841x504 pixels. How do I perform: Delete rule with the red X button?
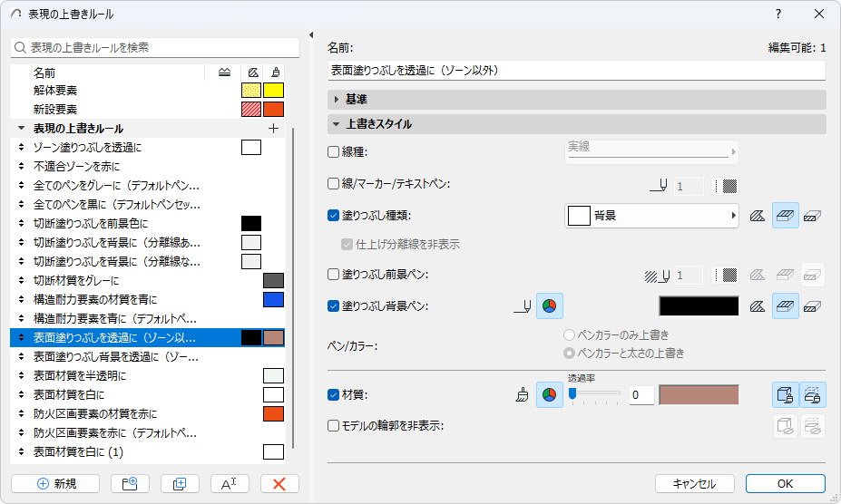279,484
